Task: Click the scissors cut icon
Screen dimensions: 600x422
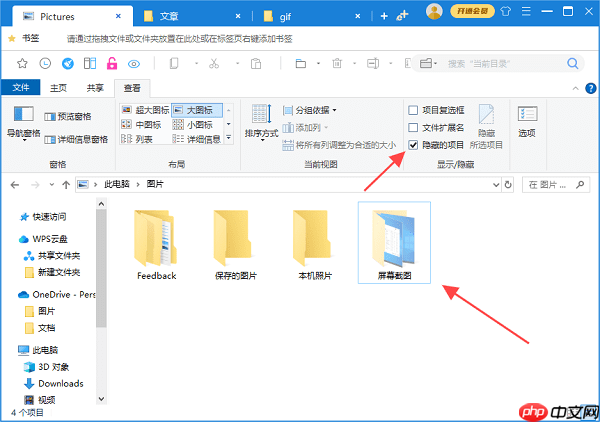Action: 214,63
